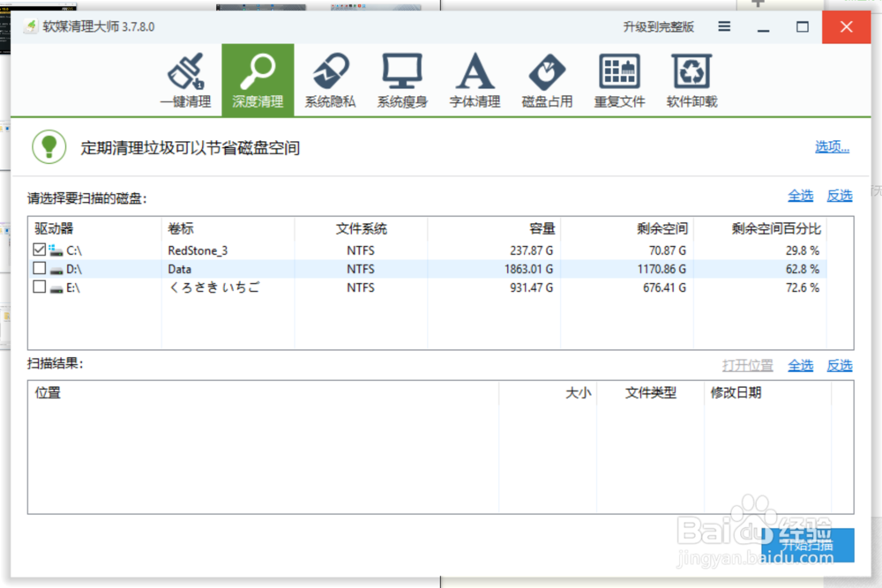Select the 一键清理 (One-click Clean) tool
The image size is (882, 588).
pyautogui.click(x=186, y=79)
